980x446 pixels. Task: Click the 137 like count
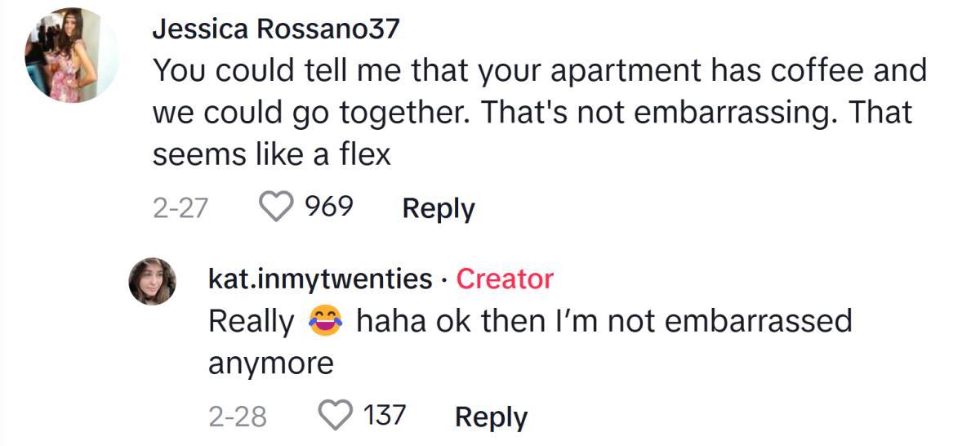tap(384, 416)
